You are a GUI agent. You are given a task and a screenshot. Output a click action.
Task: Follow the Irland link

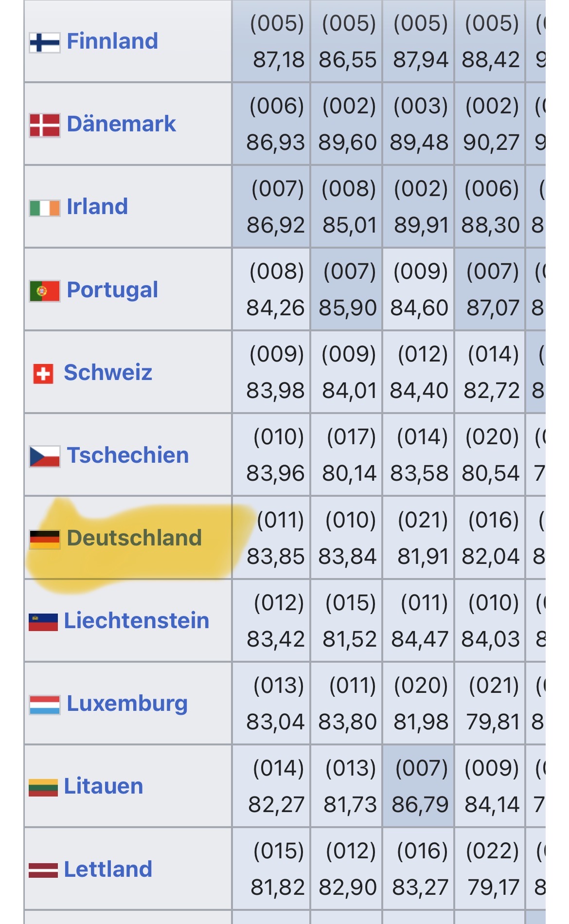[97, 207]
